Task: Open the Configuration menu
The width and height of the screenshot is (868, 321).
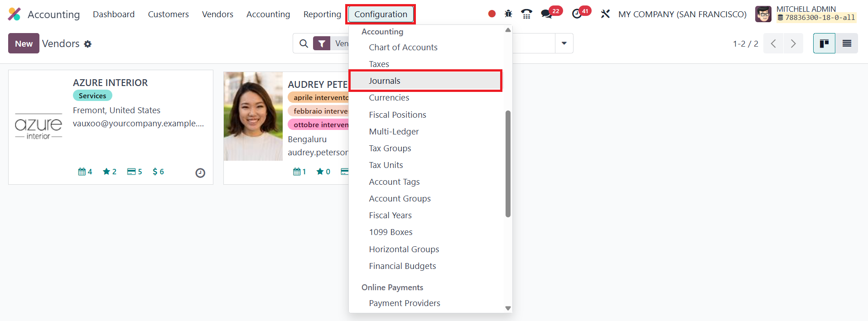Action: coord(381,14)
